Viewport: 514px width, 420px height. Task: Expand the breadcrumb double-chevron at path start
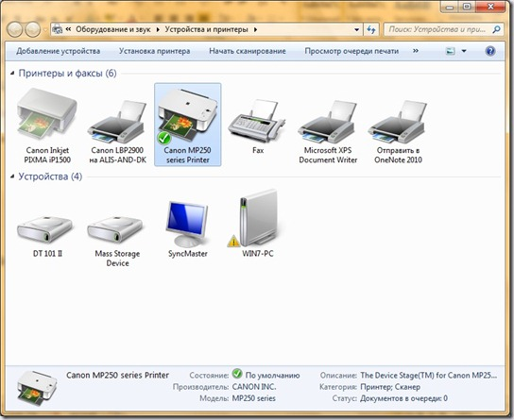(69, 29)
